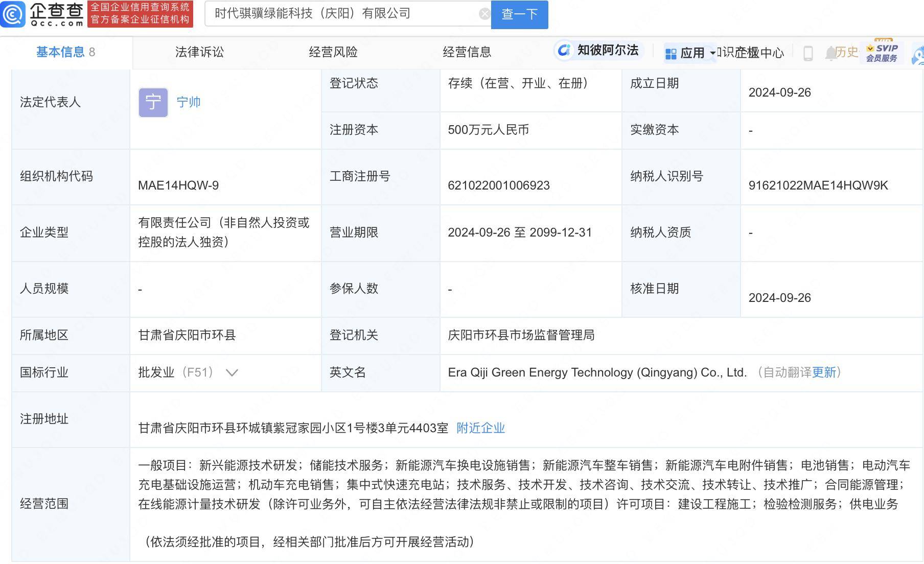Click registered capital 500万元人民币

[488, 130]
